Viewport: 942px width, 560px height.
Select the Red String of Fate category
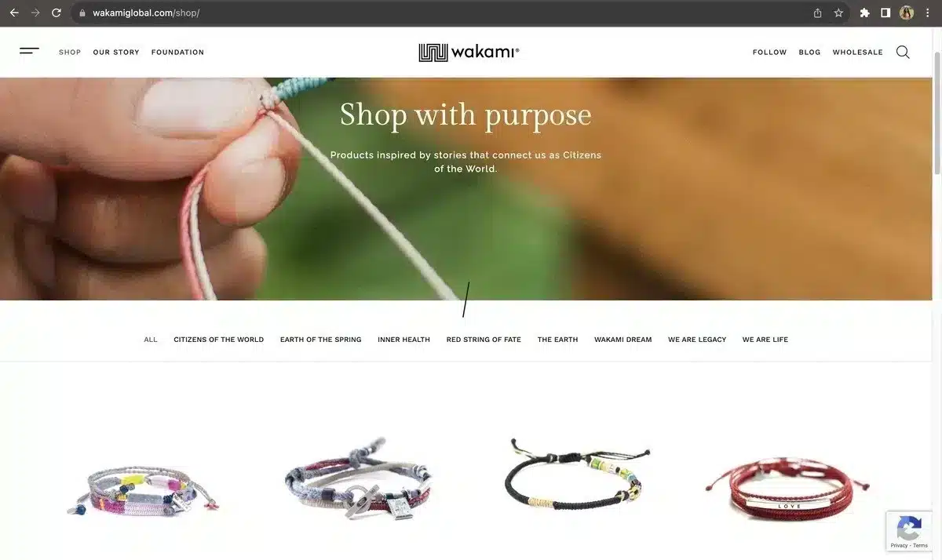click(x=484, y=340)
